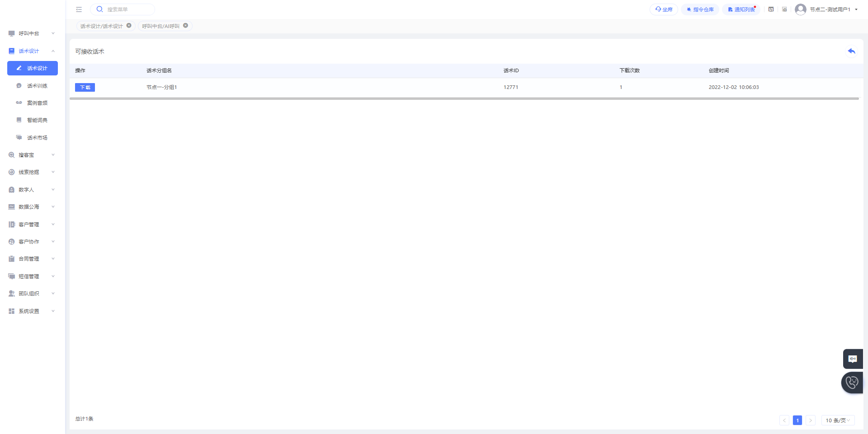This screenshot has width=868, height=434.
Task: Expand the 合同管理 menu chevron
Action: click(53, 259)
